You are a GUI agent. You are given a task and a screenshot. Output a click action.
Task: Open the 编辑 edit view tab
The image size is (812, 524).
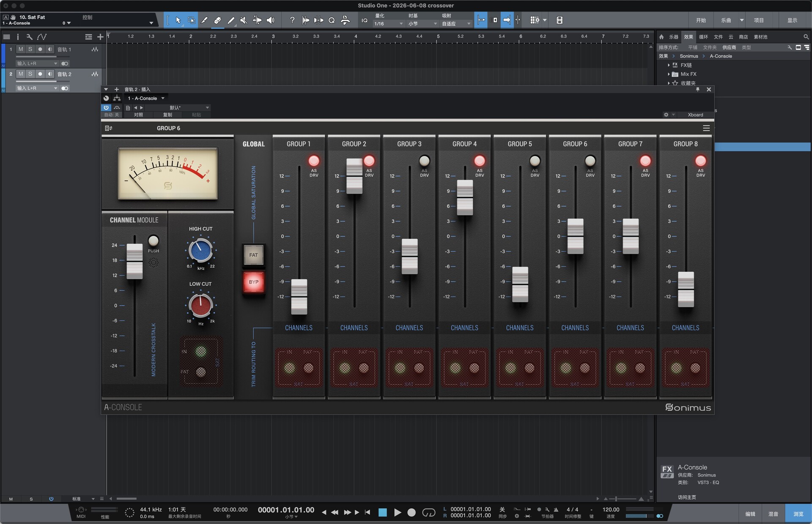tap(750, 514)
